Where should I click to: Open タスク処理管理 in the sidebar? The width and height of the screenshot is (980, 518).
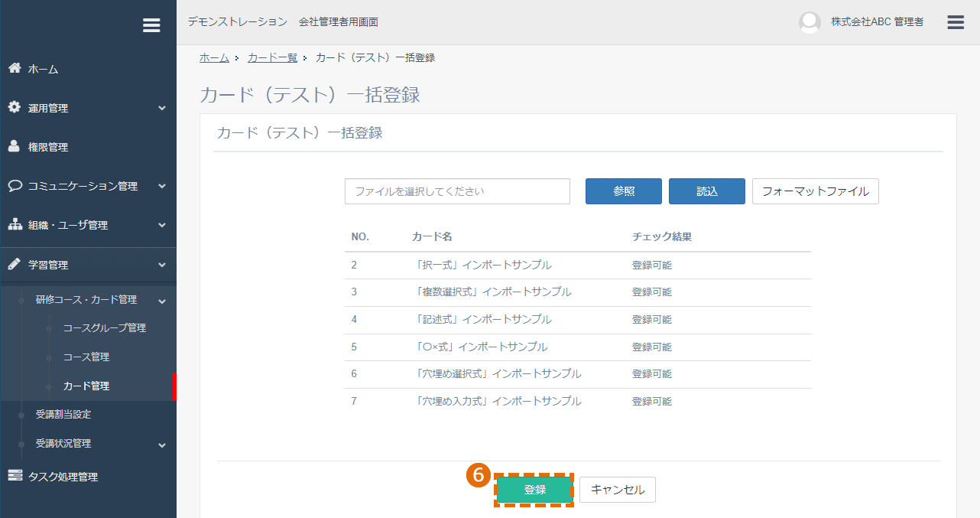pos(63,477)
